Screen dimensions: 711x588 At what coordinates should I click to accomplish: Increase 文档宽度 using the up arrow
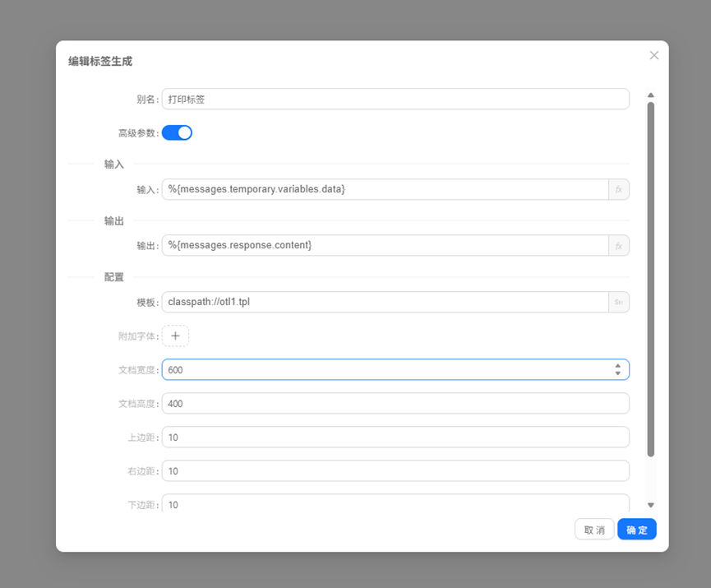617,366
